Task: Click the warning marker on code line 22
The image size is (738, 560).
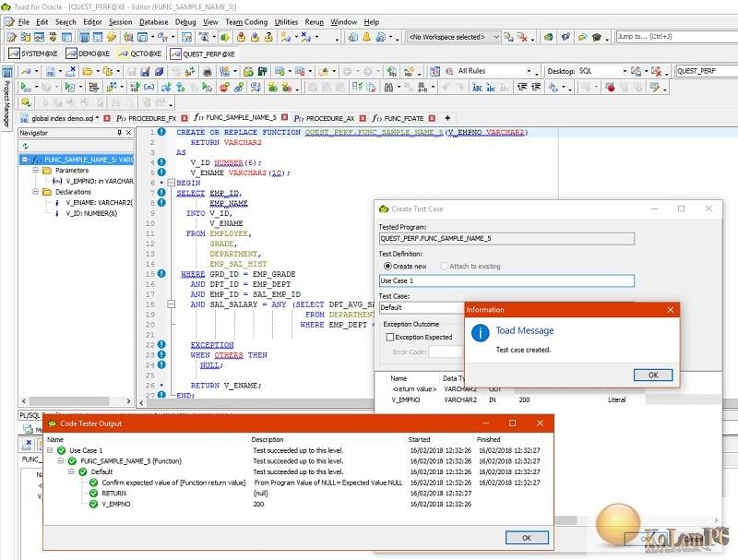Action: (161, 344)
